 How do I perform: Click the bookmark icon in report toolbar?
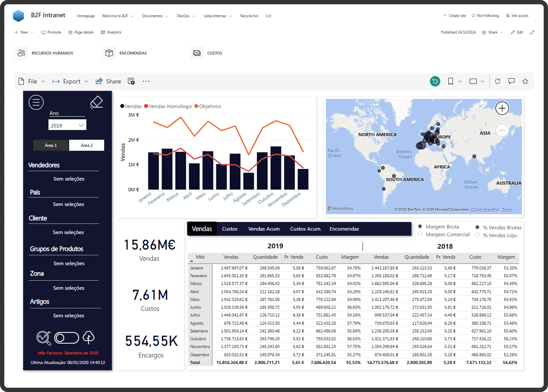[x=450, y=81]
